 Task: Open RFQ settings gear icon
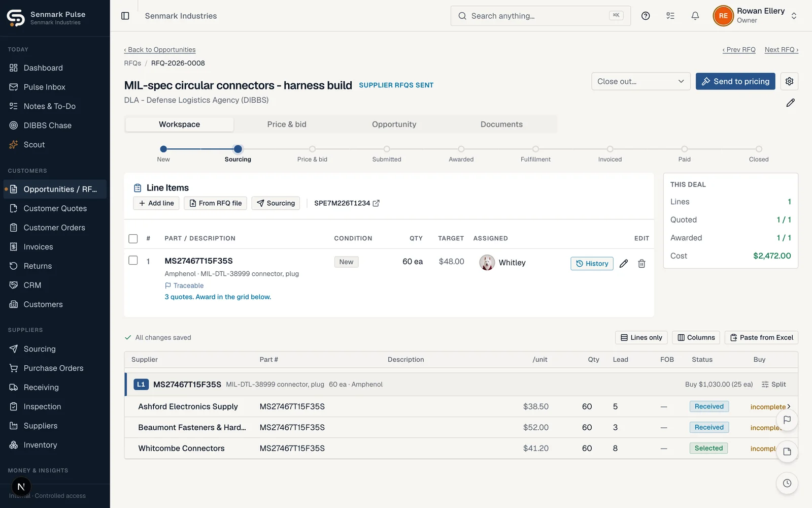click(x=789, y=81)
